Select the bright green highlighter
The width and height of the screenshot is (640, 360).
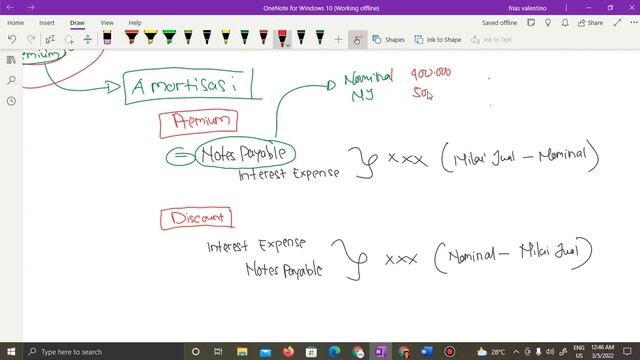(x=169, y=38)
